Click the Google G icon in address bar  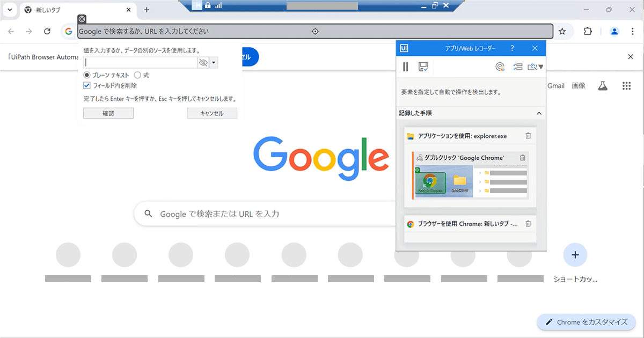[69, 32]
